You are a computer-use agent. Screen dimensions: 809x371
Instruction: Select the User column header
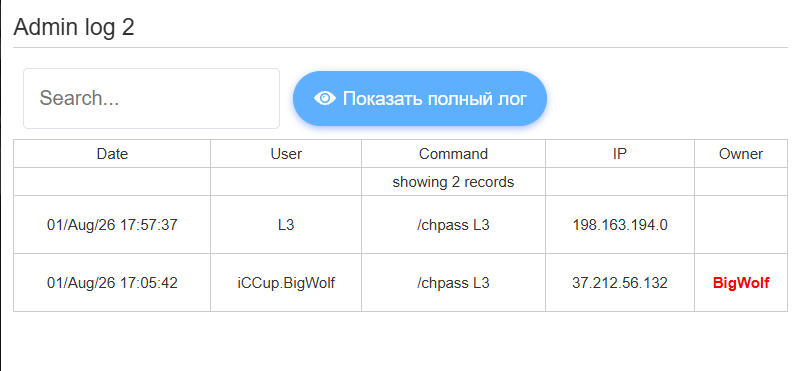(x=286, y=154)
